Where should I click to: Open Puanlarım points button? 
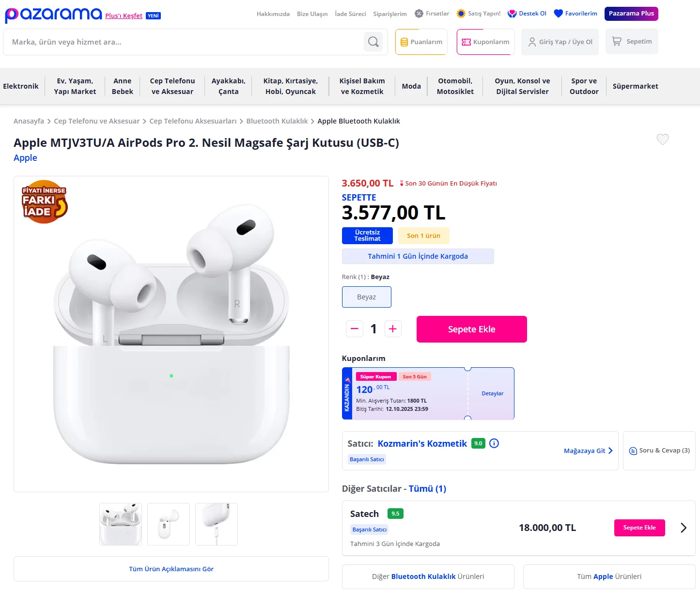(421, 42)
